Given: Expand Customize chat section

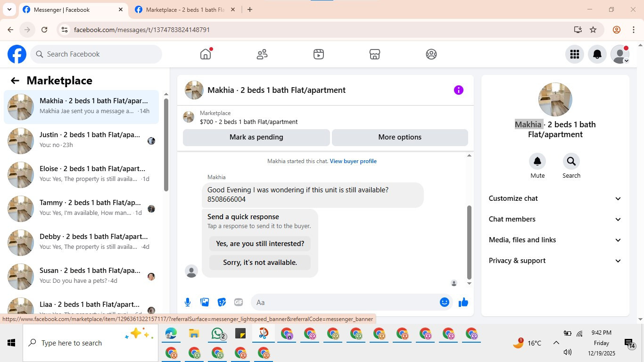Looking at the screenshot, I should pyautogui.click(x=555, y=198).
